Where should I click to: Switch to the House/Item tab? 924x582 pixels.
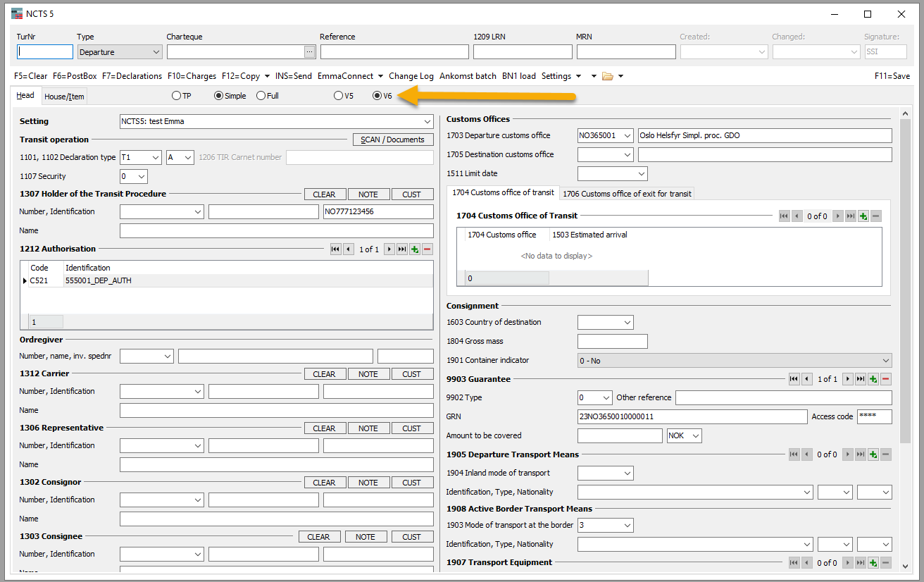point(65,97)
